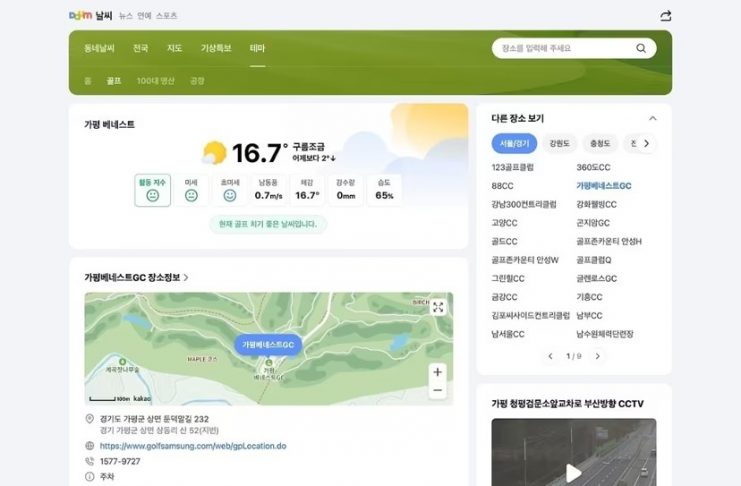Viewport: 741px width, 486px height.
Task: Open 가평베네스트GC 장소정보 chevron link
Action: pyautogui.click(x=137, y=278)
